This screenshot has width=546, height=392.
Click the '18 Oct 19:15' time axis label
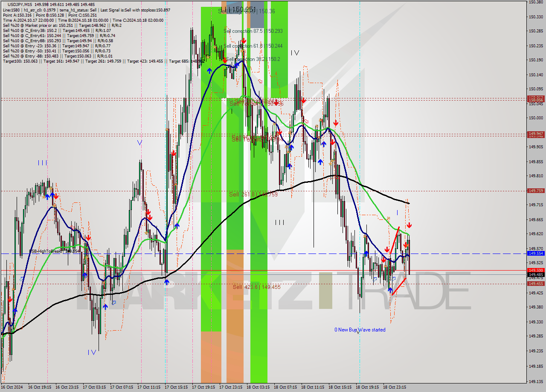point(367,387)
